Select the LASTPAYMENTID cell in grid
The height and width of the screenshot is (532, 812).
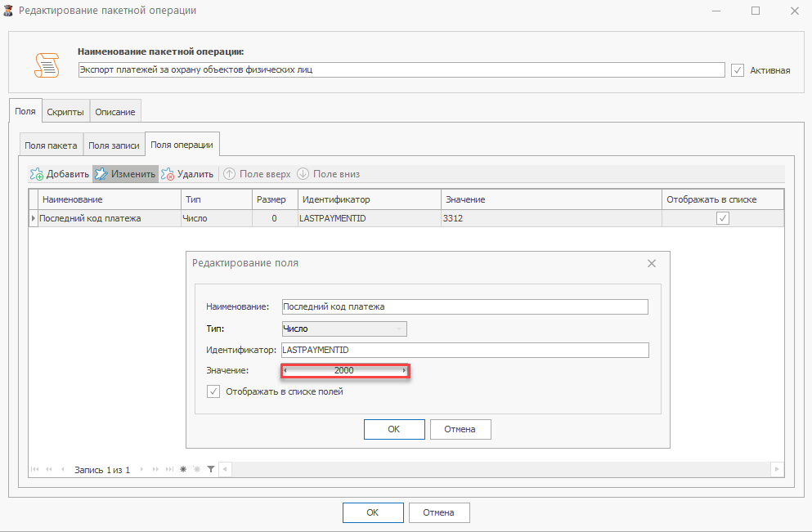click(370, 218)
